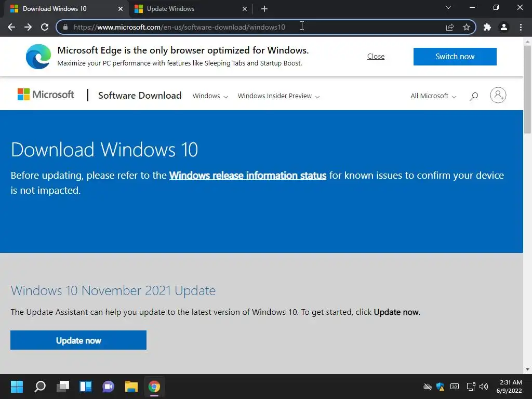This screenshot has width=532, height=399.
Task: Click the page vertical scrollbar thumb
Action: [527, 89]
